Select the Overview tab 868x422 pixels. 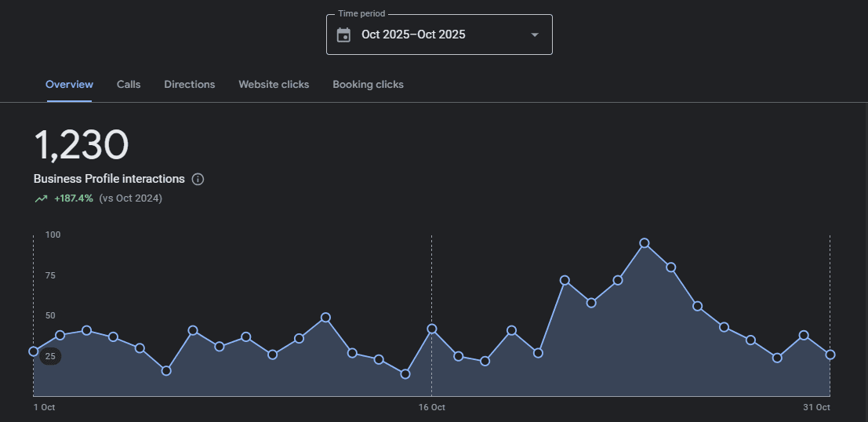69,85
